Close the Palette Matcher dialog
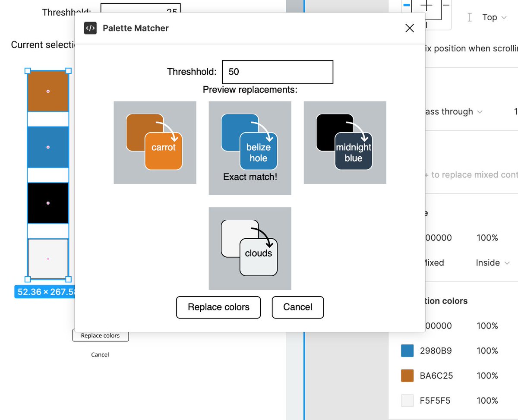 (410, 28)
